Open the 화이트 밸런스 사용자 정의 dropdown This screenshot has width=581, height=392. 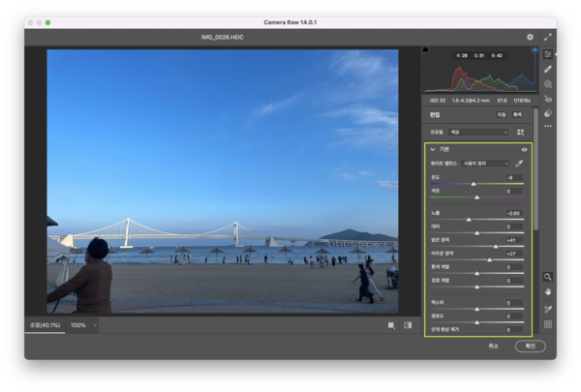(485, 164)
